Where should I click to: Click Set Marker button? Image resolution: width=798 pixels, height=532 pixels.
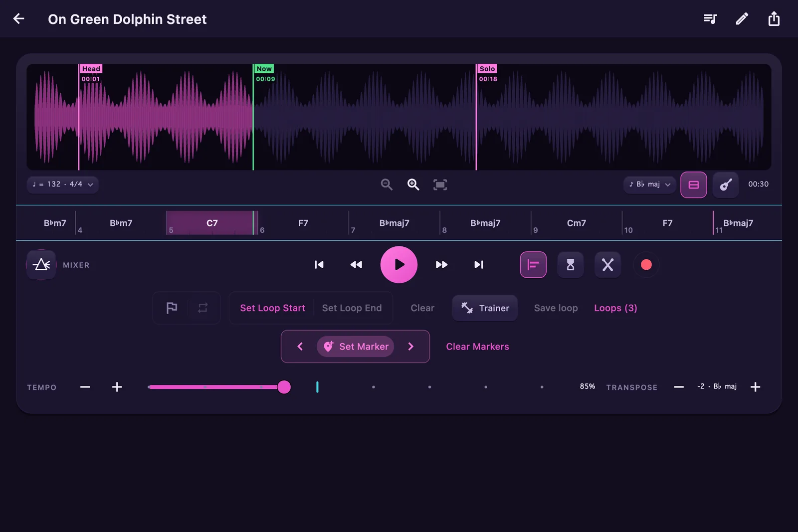[x=356, y=347]
